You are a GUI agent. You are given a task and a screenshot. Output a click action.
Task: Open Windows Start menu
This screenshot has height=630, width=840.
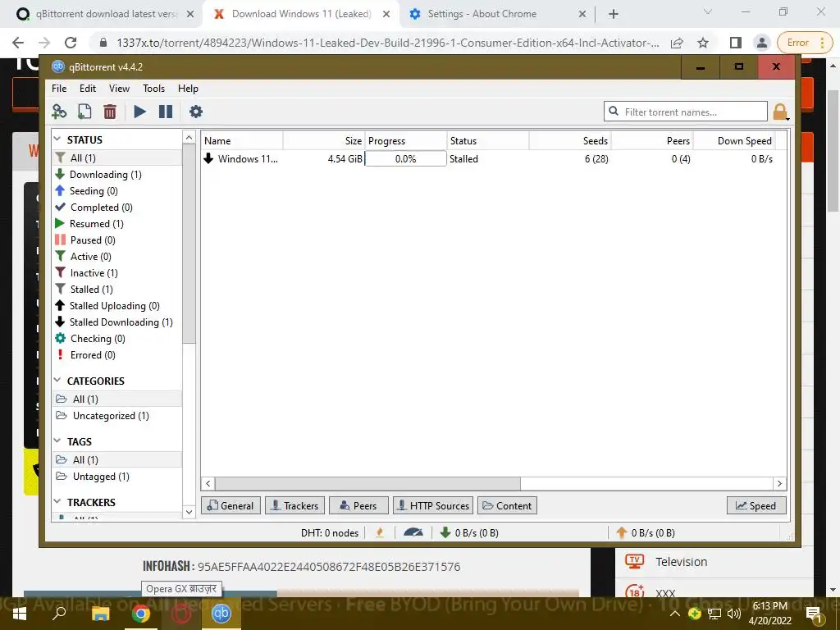click(x=20, y=613)
